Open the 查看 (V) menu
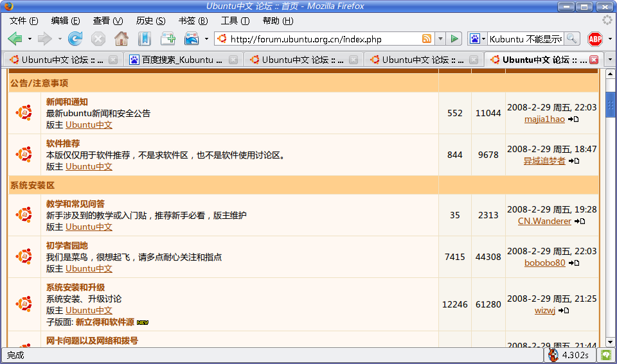Image resolution: width=617 pixels, height=364 pixels. (x=108, y=21)
